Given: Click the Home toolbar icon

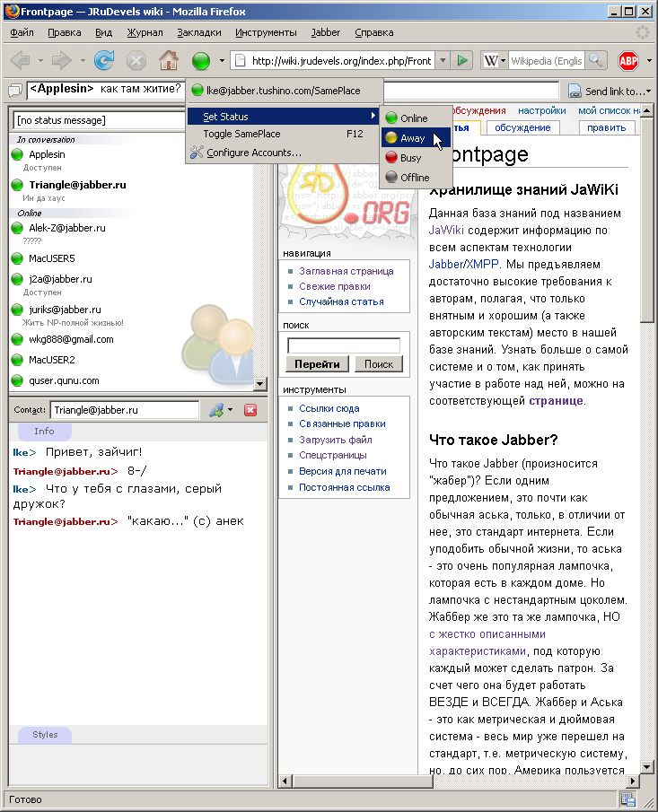Looking at the screenshot, I should tap(168, 61).
